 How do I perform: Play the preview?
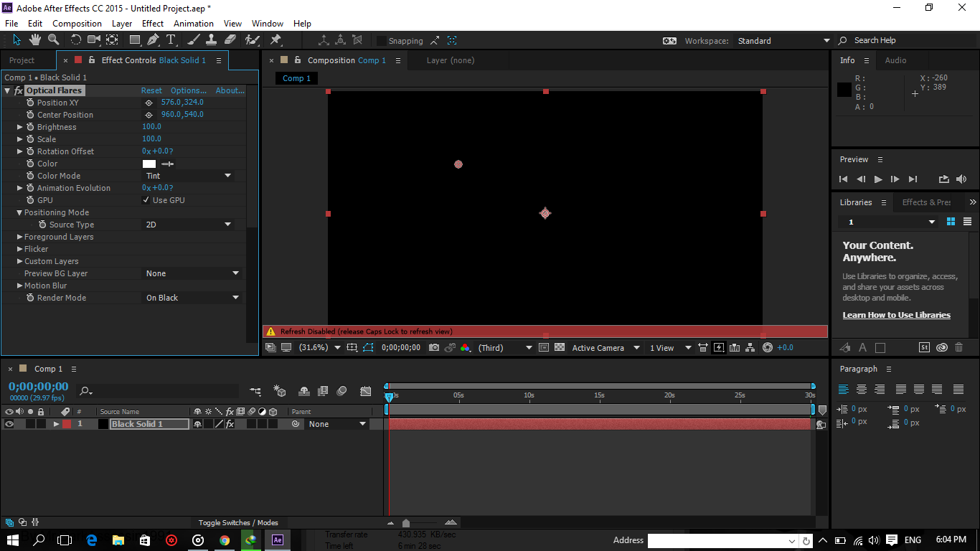tap(878, 179)
